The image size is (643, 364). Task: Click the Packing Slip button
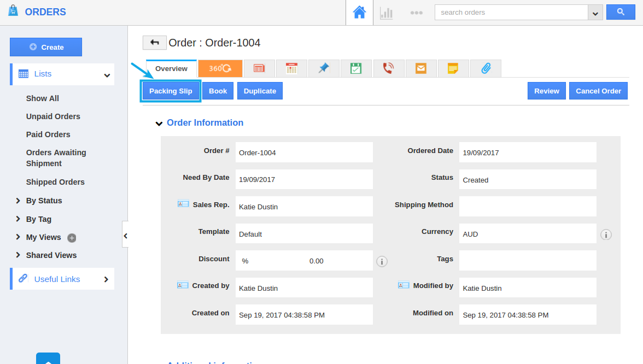click(171, 91)
